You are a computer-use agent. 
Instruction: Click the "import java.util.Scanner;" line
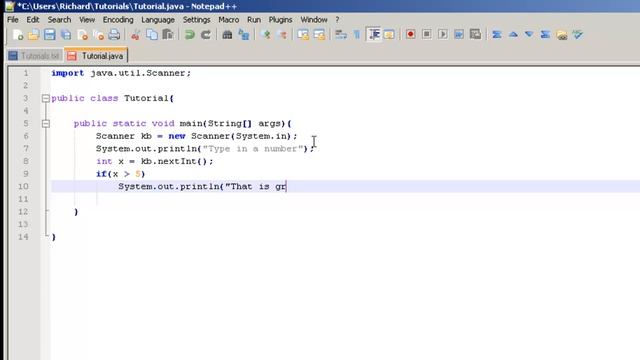tap(121, 73)
